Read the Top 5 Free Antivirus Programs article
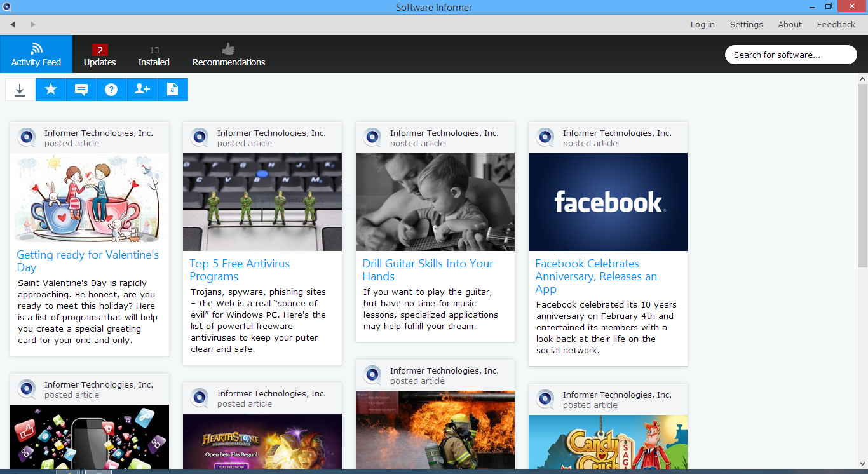868x474 pixels. coord(240,269)
